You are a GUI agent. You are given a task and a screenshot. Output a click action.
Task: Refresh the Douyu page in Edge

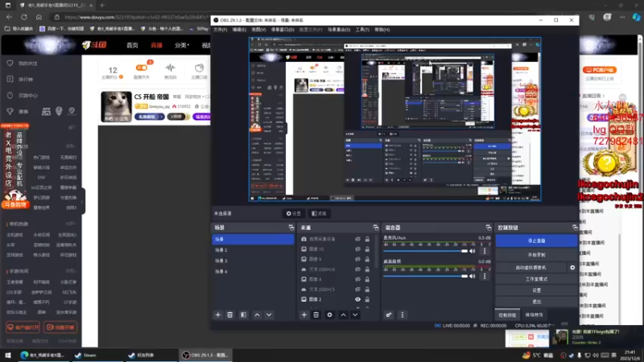(x=24, y=17)
